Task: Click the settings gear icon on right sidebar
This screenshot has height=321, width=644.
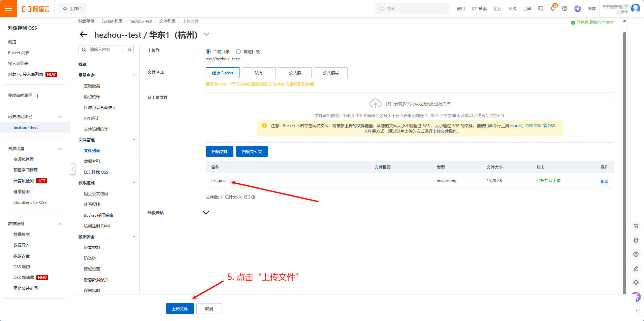Action: click(x=636, y=254)
